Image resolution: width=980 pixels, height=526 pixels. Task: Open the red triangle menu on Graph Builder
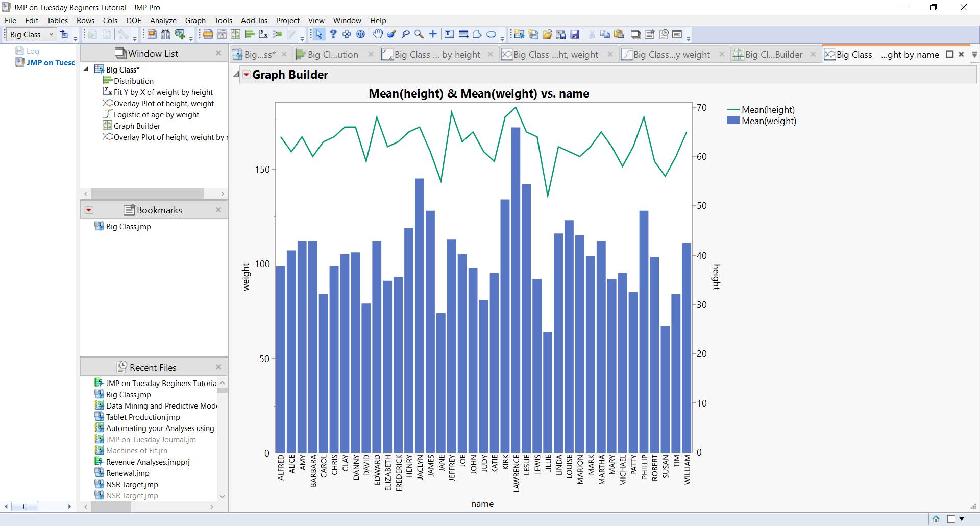click(247, 75)
